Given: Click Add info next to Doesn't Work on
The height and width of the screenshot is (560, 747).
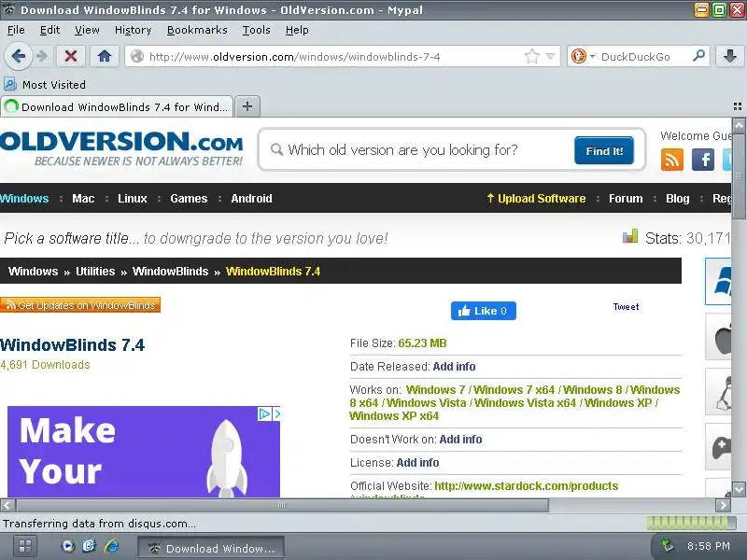Looking at the screenshot, I should pyautogui.click(x=460, y=439).
